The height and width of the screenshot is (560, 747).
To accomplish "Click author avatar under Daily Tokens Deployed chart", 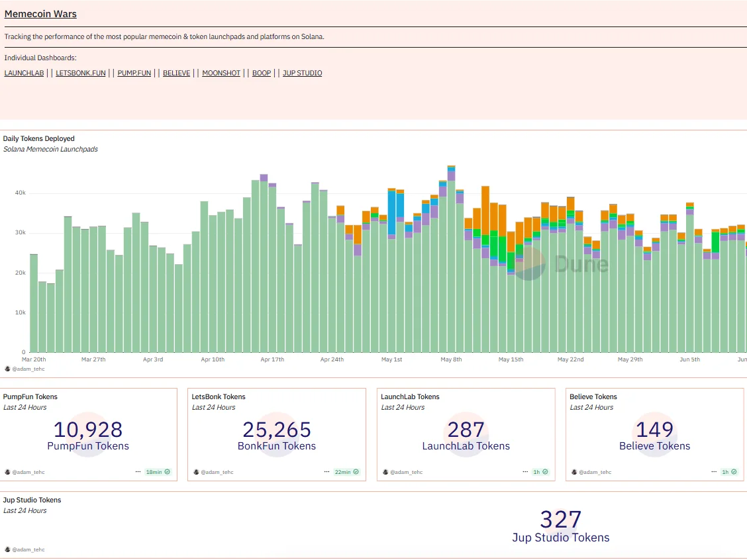I will [7, 369].
